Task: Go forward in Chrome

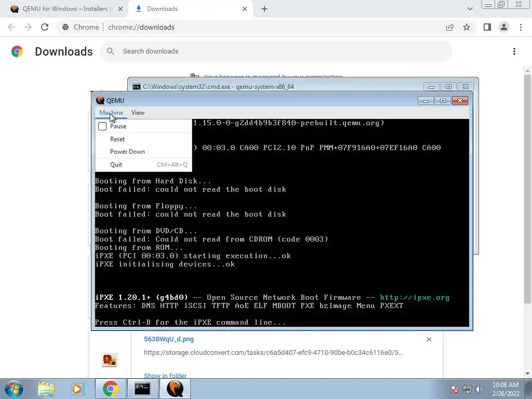Action: (28, 27)
